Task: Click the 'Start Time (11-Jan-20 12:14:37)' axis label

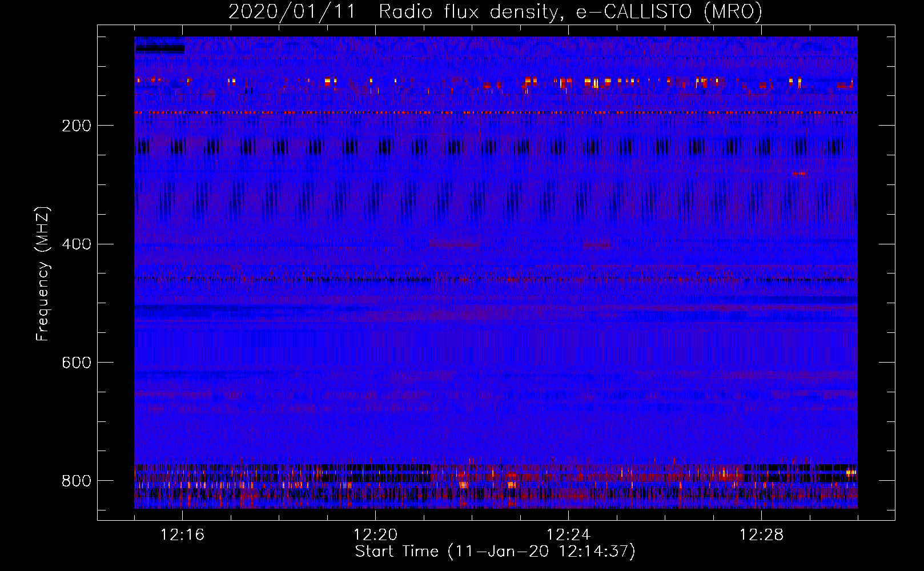Action: pyautogui.click(x=495, y=552)
